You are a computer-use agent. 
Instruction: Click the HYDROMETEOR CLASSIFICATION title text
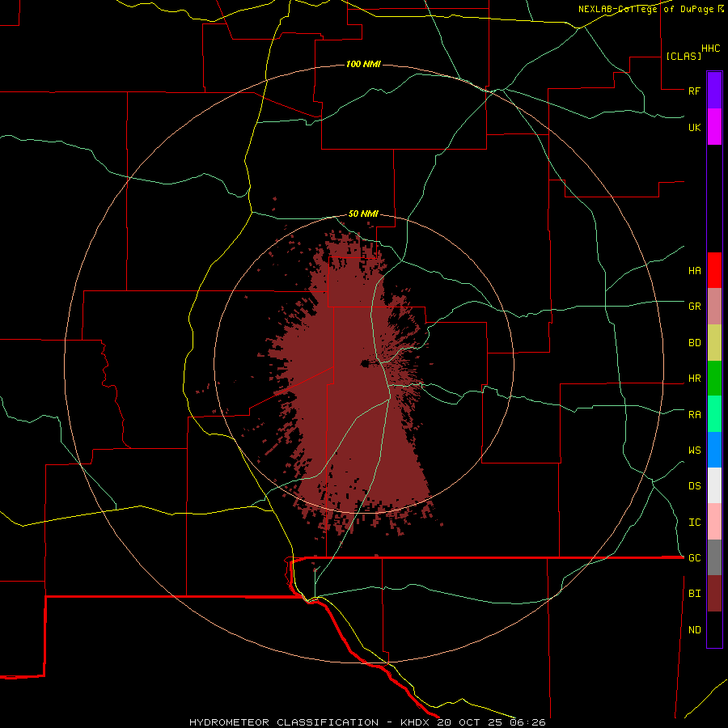[284, 722]
